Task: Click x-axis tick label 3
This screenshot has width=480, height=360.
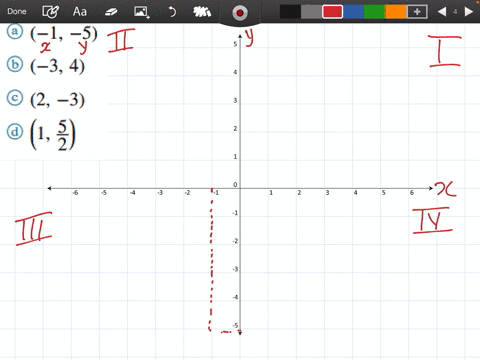Action: pyautogui.click(x=327, y=193)
